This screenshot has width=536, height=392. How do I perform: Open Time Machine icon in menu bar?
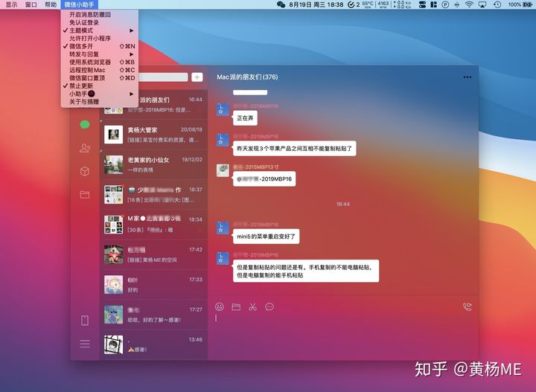point(497,4)
